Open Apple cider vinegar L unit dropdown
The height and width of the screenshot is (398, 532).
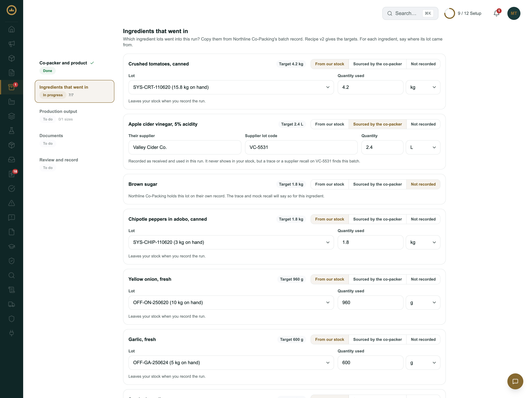coord(423,147)
